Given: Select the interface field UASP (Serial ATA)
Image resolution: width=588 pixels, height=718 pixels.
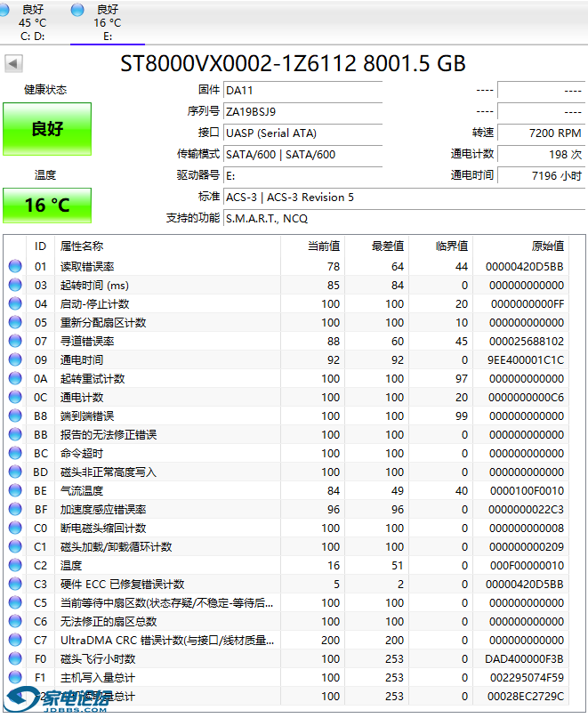Looking at the screenshot, I should (302, 133).
